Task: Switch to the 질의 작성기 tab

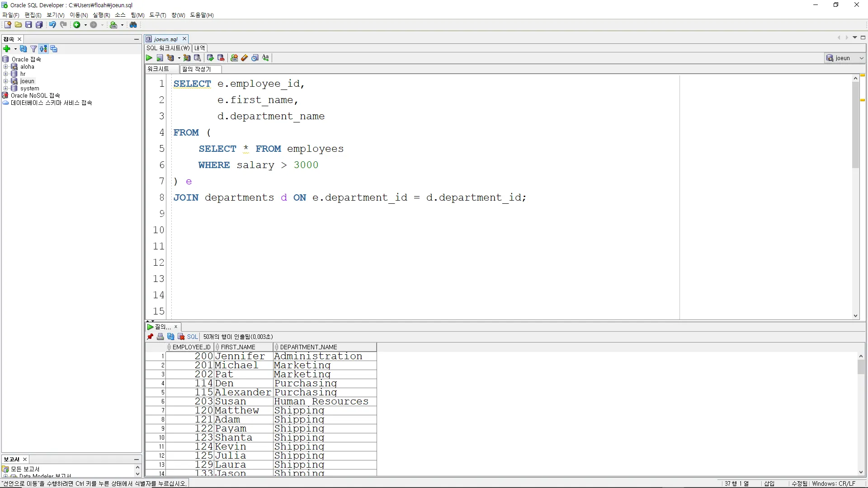Action: [197, 69]
